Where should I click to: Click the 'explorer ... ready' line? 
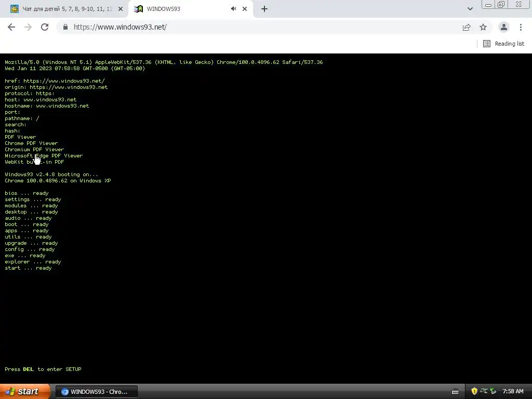coord(33,262)
